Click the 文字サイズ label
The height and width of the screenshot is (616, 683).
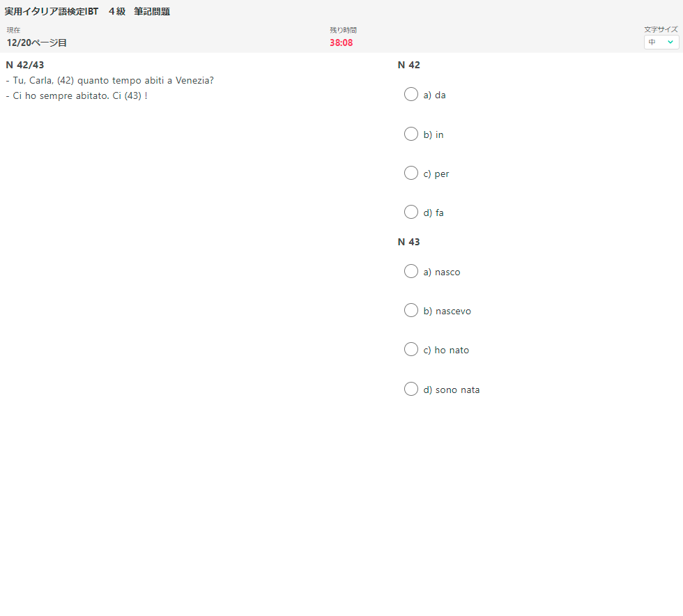[661, 30]
